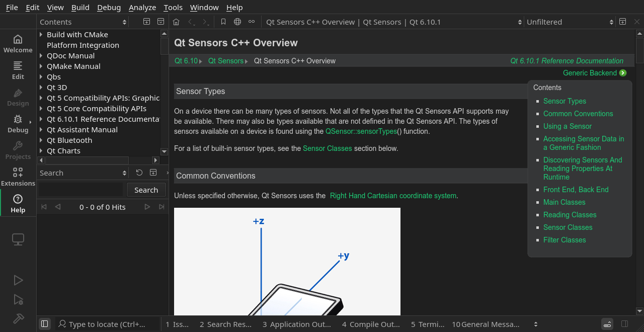The image size is (644, 332).
Task: Switch to Design mode
Action: click(x=18, y=97)
